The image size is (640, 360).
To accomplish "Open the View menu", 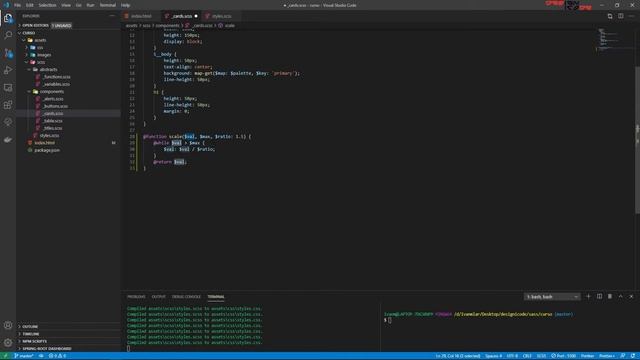I will 66,5.
